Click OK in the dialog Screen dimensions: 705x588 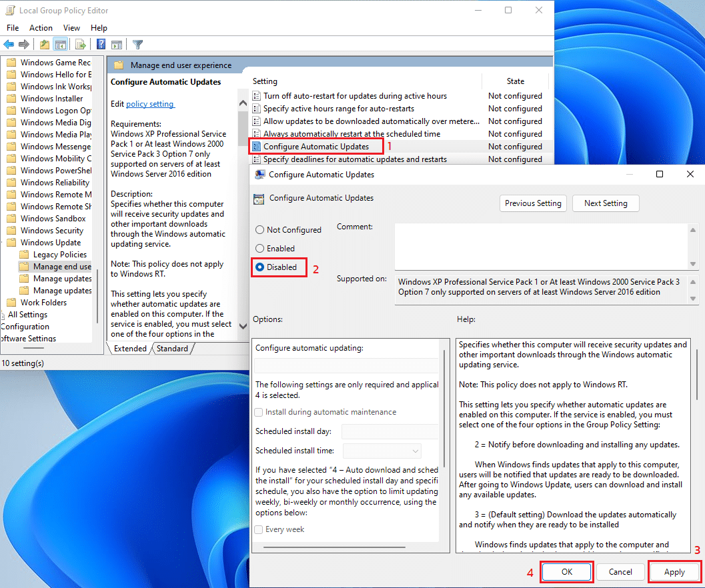point(566,572)
